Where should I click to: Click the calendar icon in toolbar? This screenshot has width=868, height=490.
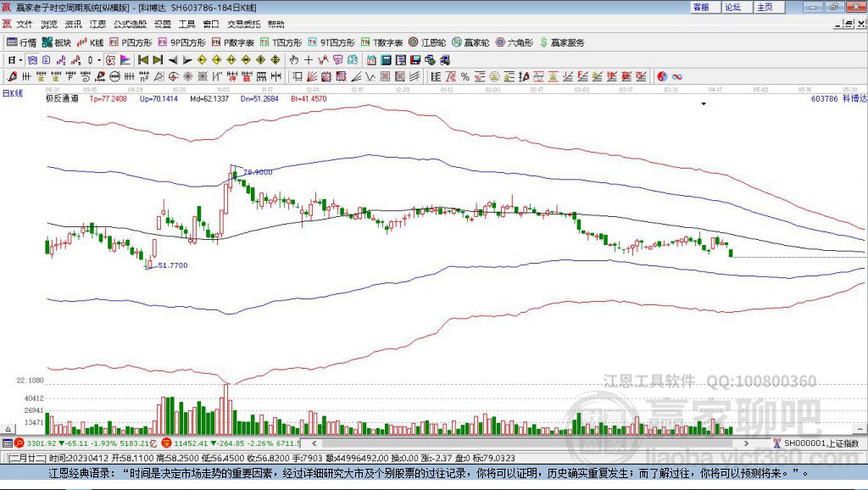pos(371,60)
